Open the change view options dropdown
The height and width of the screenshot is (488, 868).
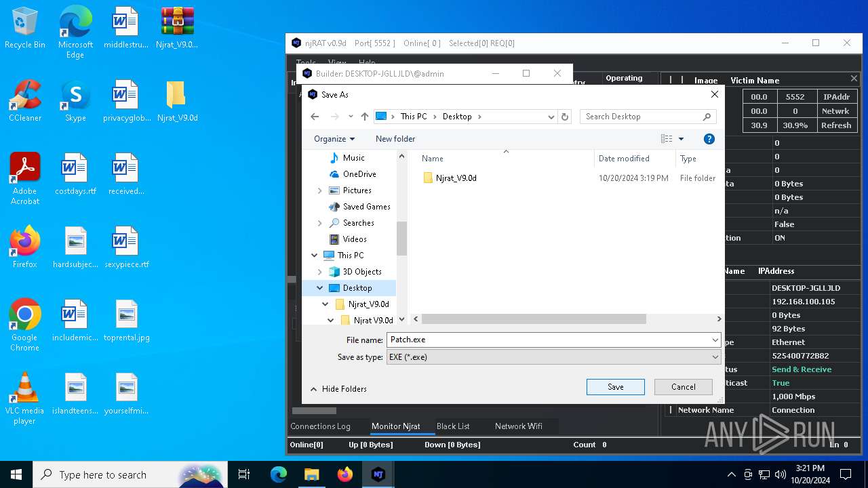click(681, 139)
